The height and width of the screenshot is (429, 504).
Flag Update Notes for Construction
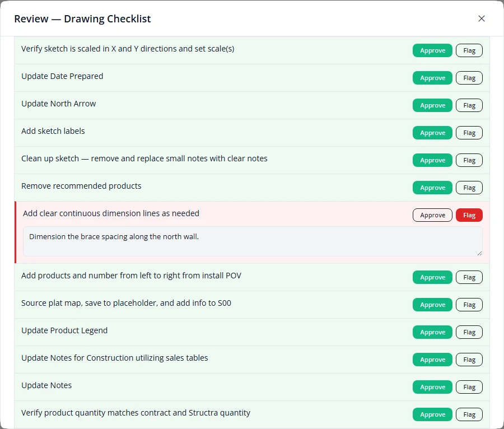pyautogui.click(x=469, y=360)
